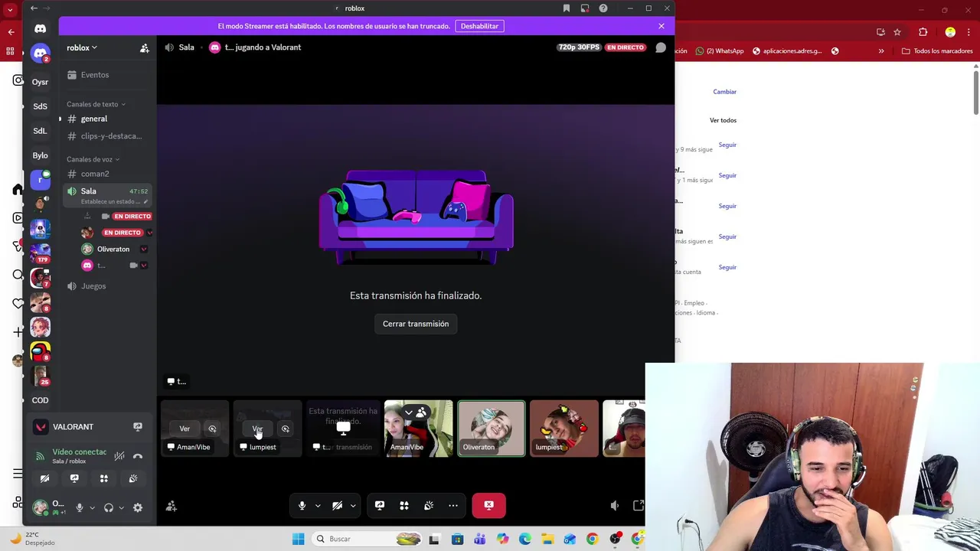
Task: Open the chat bubble icon in stream header
Action: click(661, 47)
